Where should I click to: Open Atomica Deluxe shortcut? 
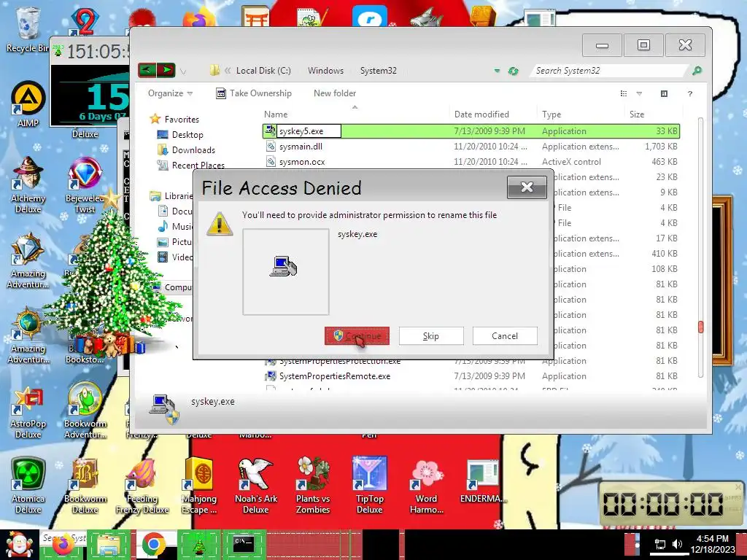pos(28,486)
